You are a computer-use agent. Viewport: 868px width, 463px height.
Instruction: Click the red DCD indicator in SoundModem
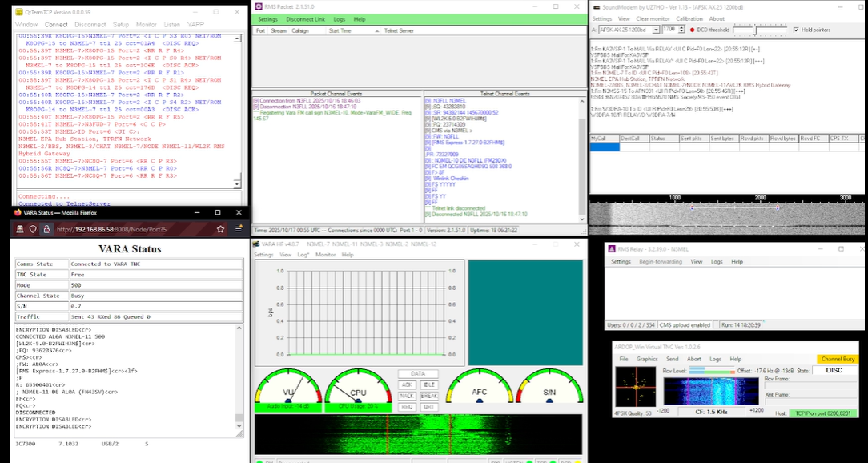click(x=692, y=30)
